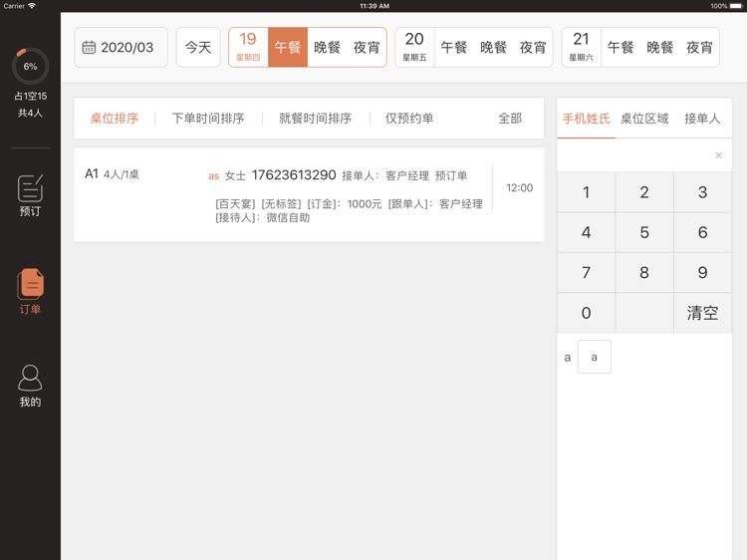Image resolution: width=747 pixels, height=560 pixels.
Task: Select date 20 星期五
Action: [x=414, y=47]
